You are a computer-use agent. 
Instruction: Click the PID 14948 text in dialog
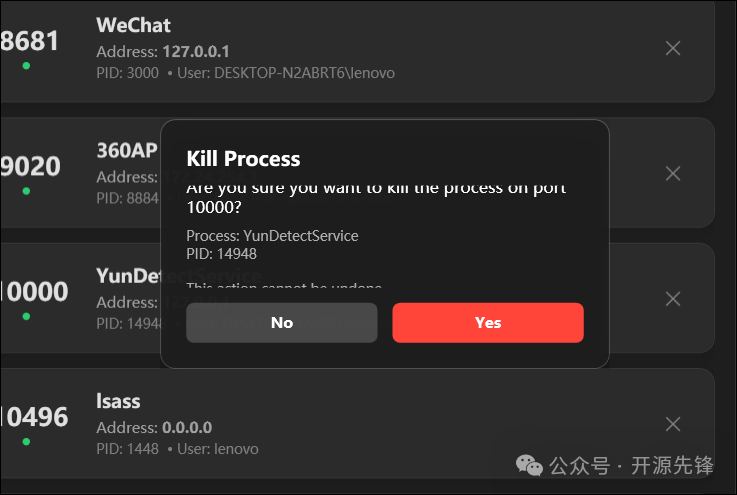click(x=223, y=254)
